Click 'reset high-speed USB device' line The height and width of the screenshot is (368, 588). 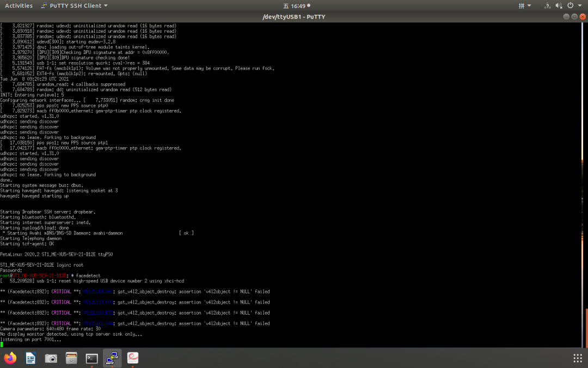click(92, 281)
